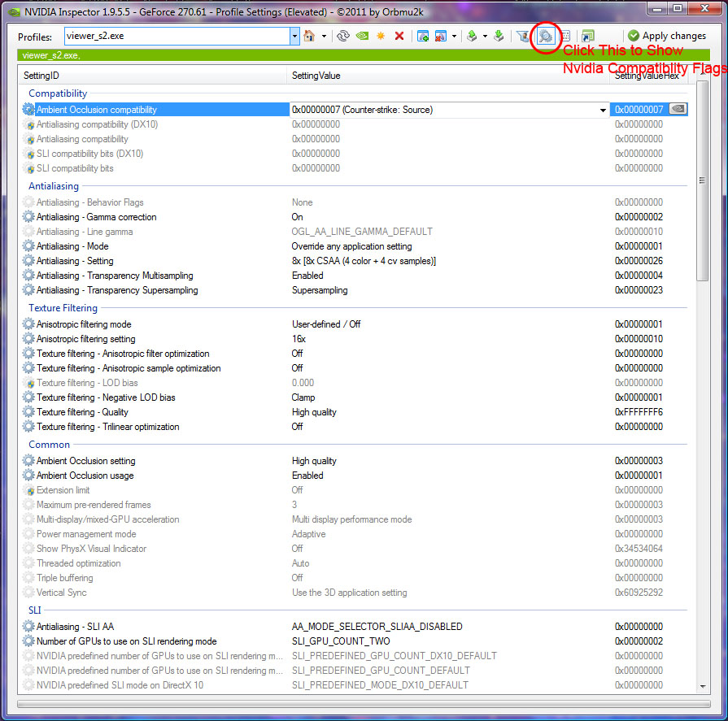The width and height of the screenshot is (728, 721).
Task: Click SLI_GPU_COUNT_TWO value
Action: click(341, 641)
